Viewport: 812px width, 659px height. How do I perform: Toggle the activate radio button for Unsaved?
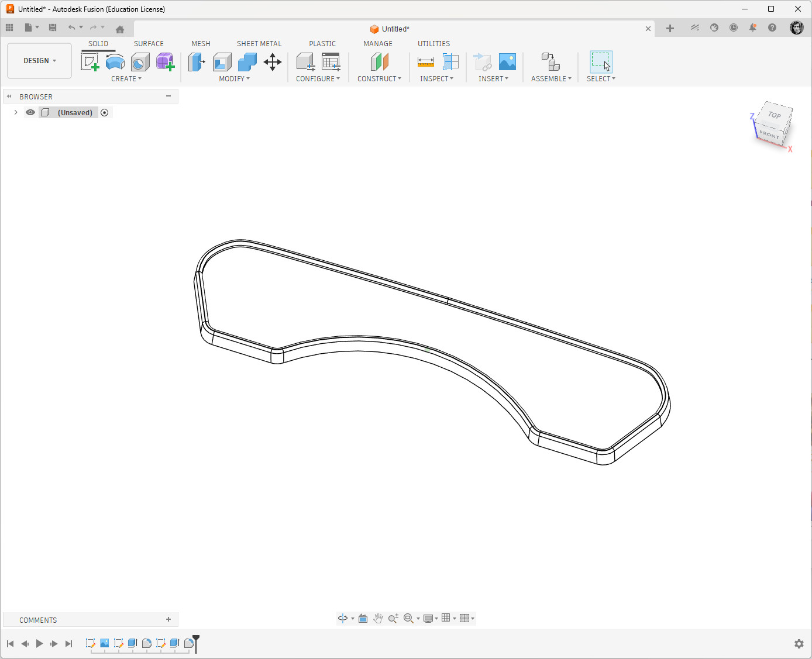pos(105,112)
